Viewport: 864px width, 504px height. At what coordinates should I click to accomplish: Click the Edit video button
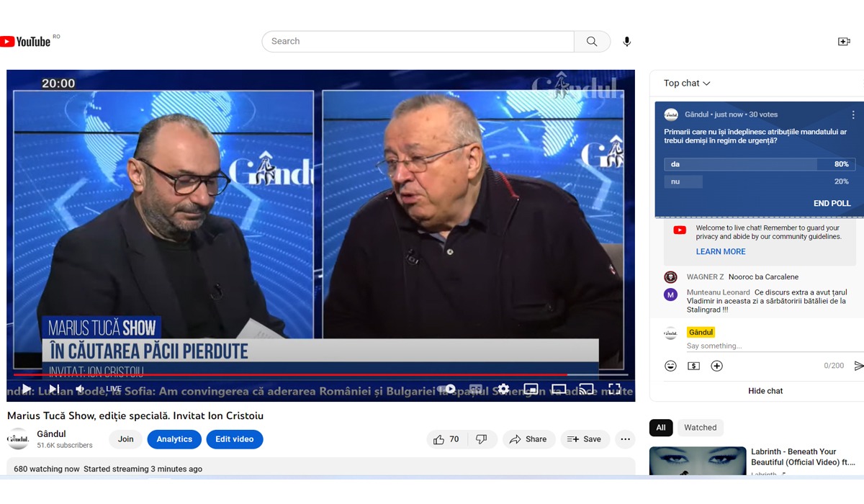(x=235, y=439)
